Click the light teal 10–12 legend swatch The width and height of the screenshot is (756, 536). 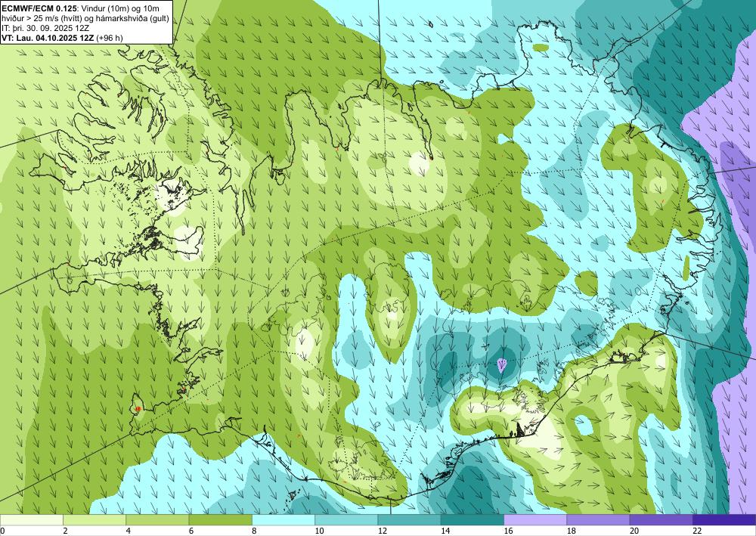(346, 520)
